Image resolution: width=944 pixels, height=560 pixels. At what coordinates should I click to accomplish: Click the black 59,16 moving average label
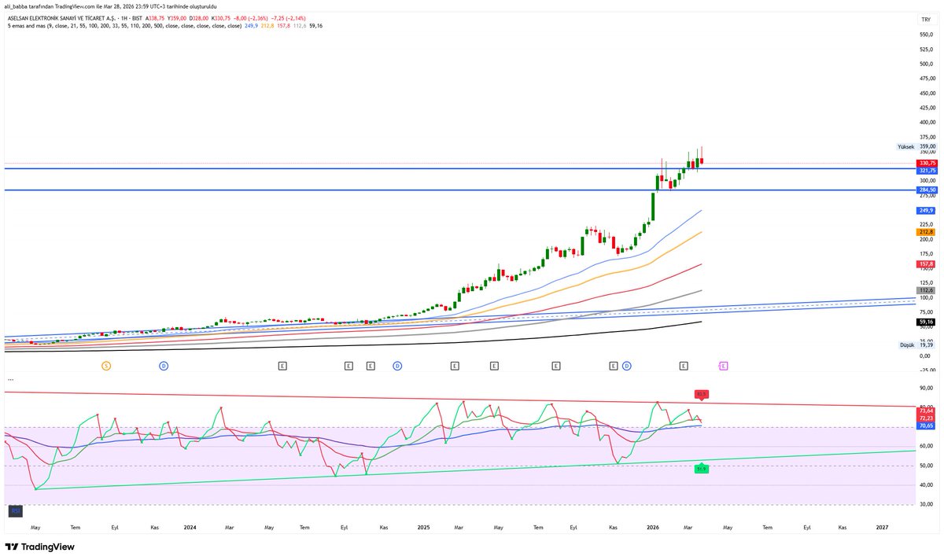(925, 322)
